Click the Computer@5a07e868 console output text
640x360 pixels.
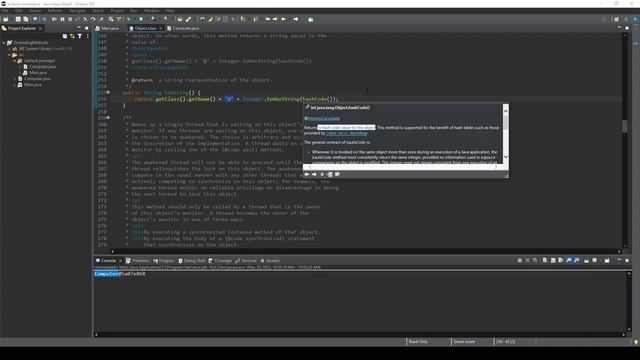point(120,274)
